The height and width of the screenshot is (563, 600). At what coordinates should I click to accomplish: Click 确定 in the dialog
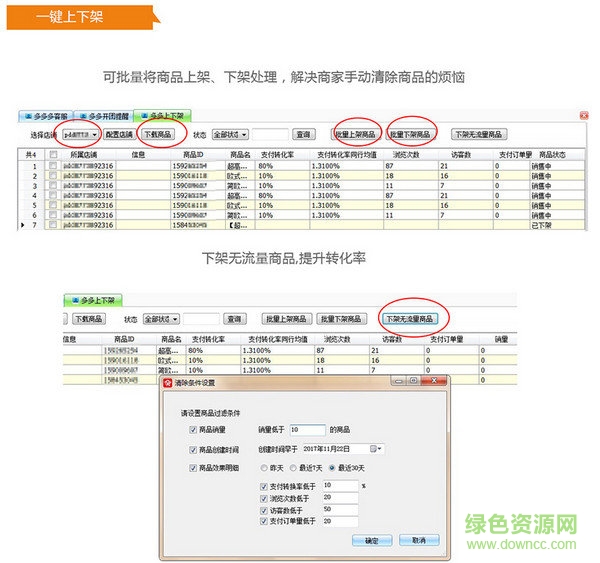372,540
